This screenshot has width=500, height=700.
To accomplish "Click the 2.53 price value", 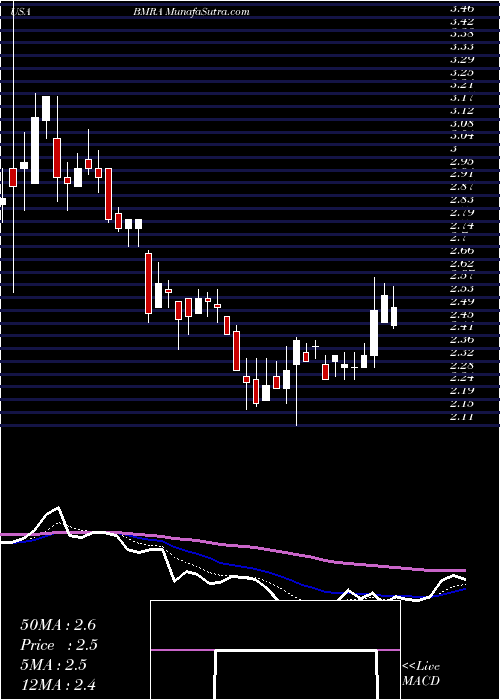I will [461, 289].
